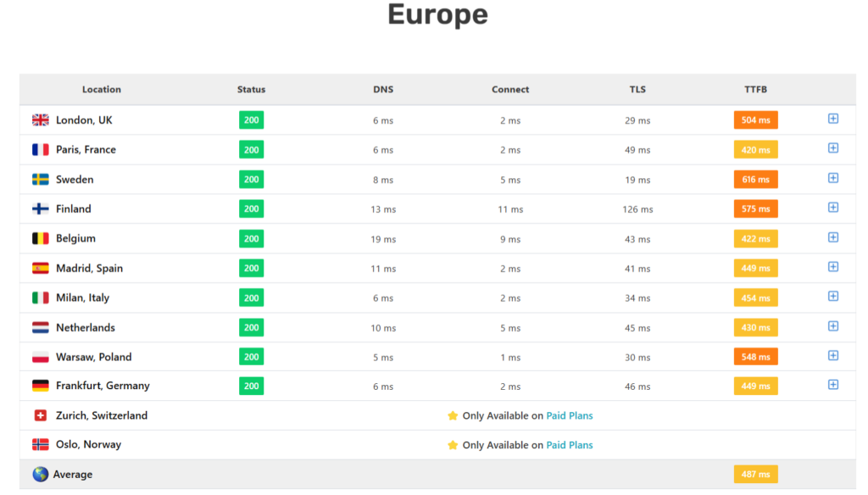
Task: Click the orange 616 ms TTFB badge
Action: (755, 179)
